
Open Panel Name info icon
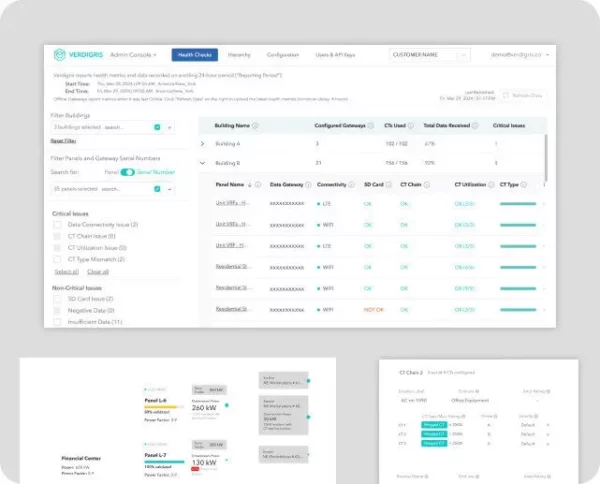click(x=258, y=185)
